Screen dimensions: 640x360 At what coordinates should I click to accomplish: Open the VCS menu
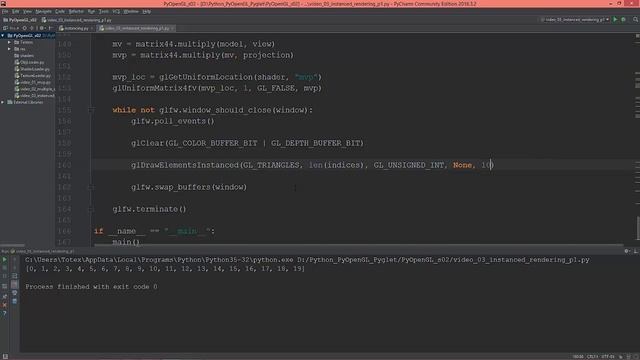tap(116, 11)
